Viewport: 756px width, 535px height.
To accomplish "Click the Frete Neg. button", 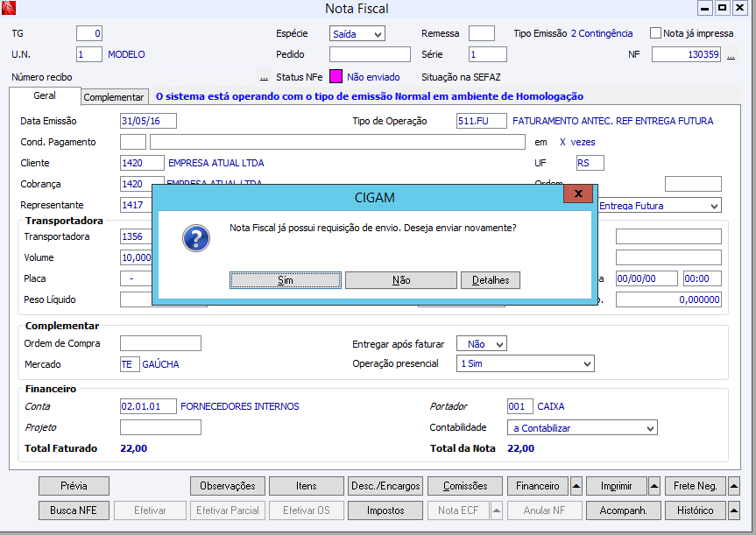I will click(696, 486).
